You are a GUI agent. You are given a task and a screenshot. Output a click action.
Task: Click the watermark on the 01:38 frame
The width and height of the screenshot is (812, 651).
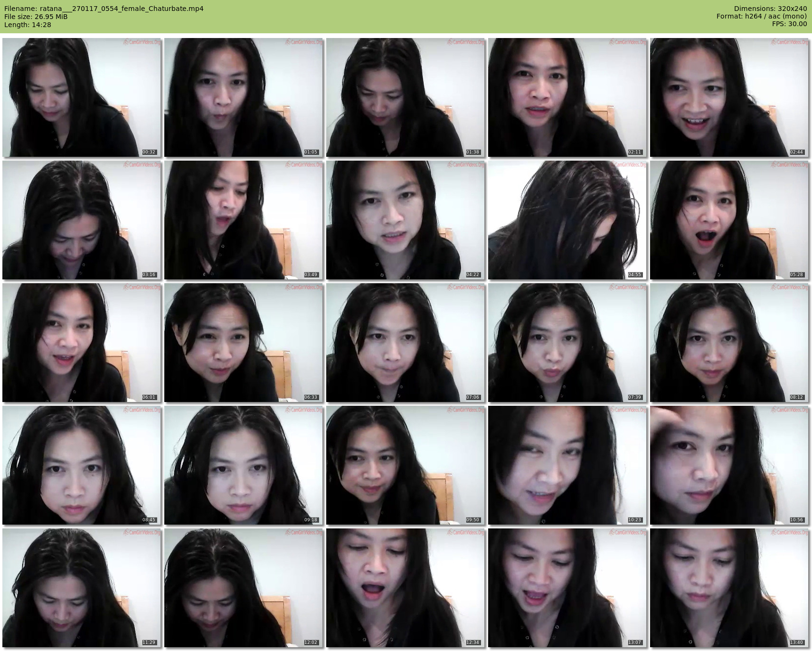click(466, 42)
